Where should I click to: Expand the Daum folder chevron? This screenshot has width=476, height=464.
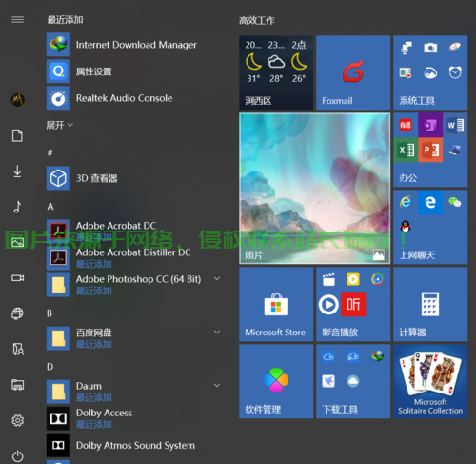[x=217, y=386]
